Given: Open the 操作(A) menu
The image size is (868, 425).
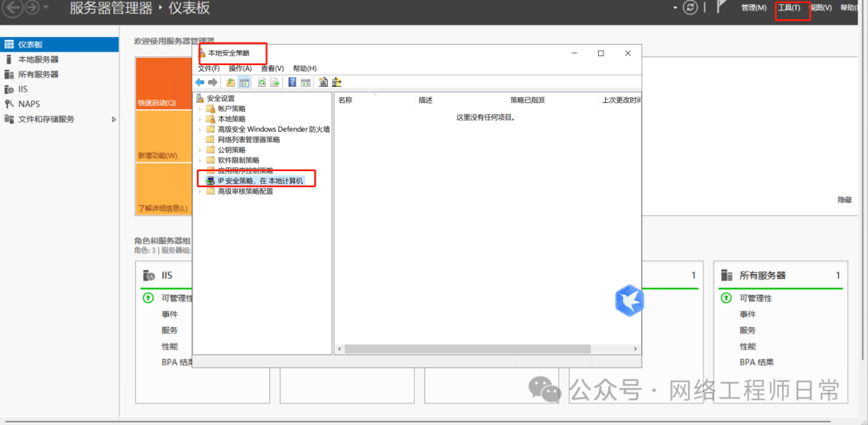Looking at the screenshot, I should point(240,68).
